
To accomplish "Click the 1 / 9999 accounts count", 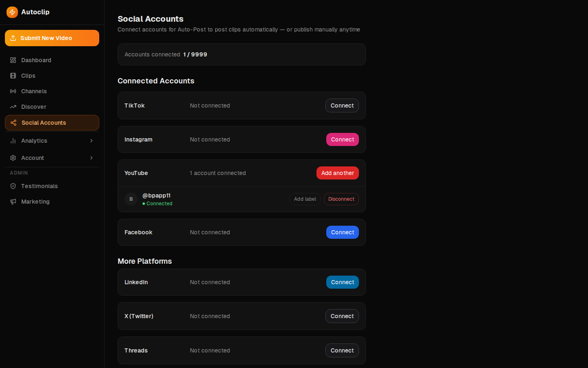I will tap(195, 54).
